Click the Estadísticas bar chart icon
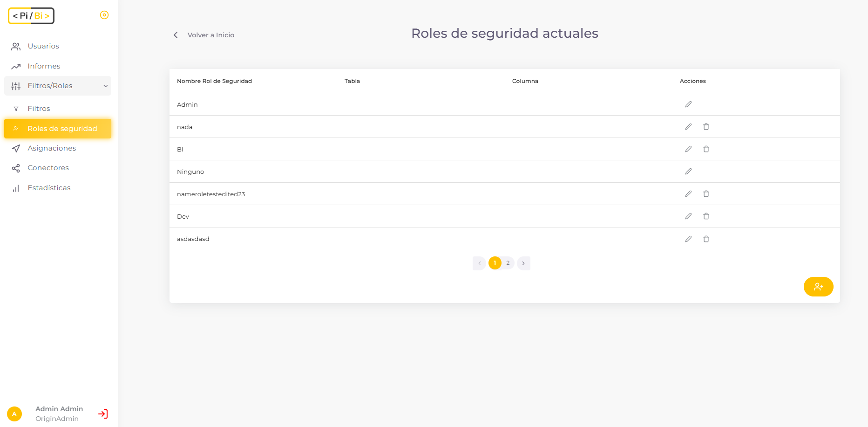The height and width of the screenshot is (427, 868). 16,188
